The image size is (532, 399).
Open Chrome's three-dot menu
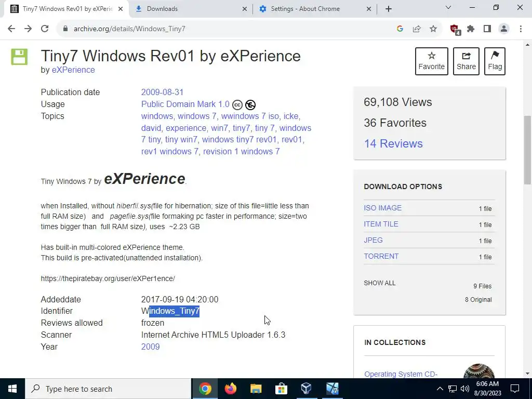point(521,29)
